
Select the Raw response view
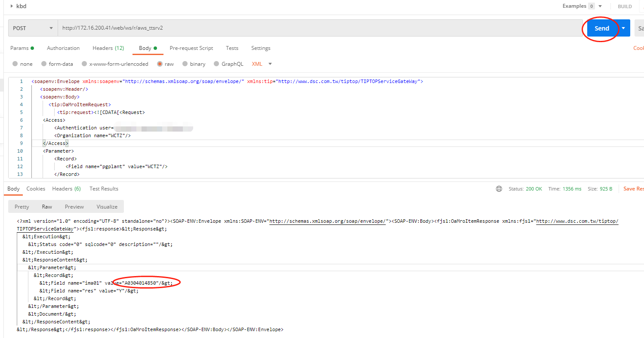pos(47,207)
